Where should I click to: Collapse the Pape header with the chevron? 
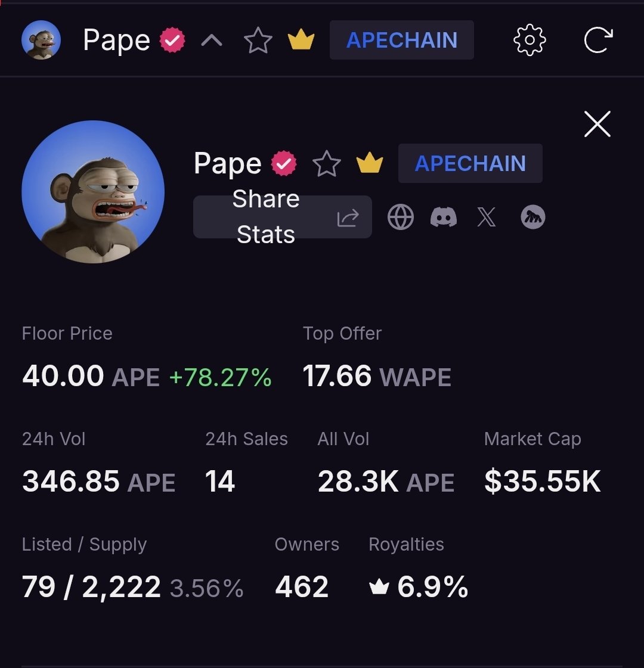coord(212,41)
